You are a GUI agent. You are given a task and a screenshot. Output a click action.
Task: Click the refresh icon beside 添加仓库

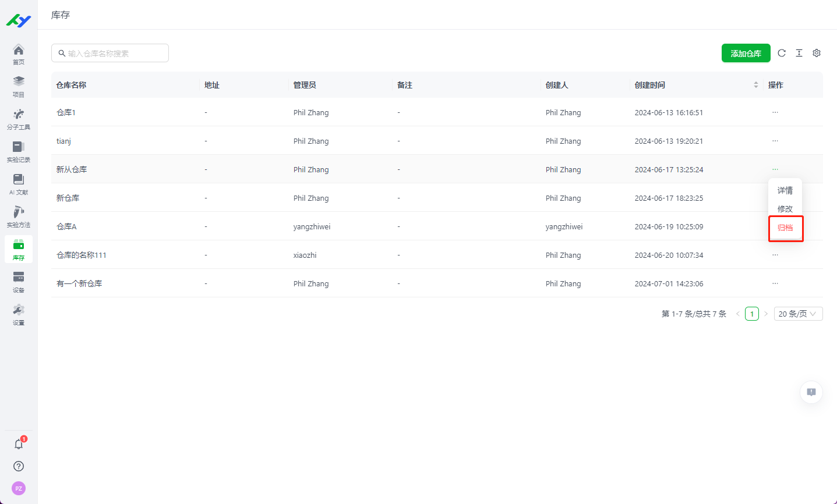(x=782, y=53)
